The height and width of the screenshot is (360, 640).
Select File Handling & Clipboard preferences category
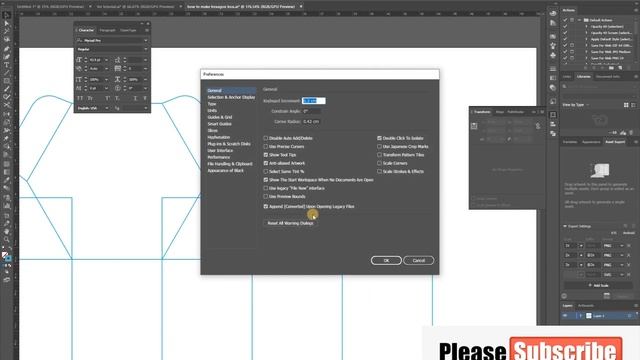click(230, 164)
